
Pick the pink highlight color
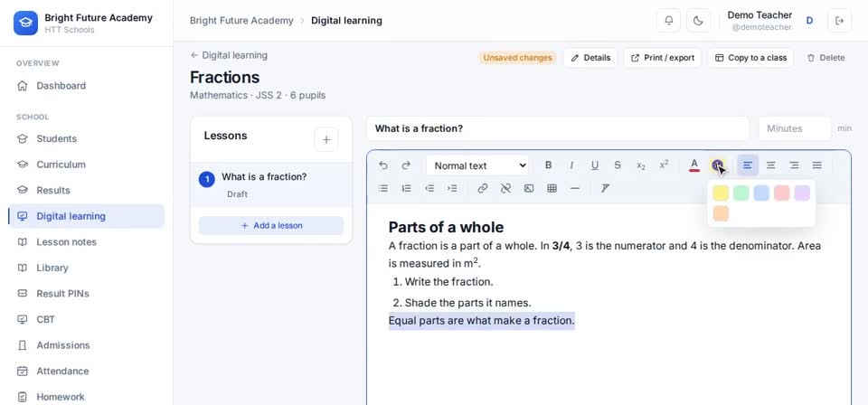(x=781, y=193)
